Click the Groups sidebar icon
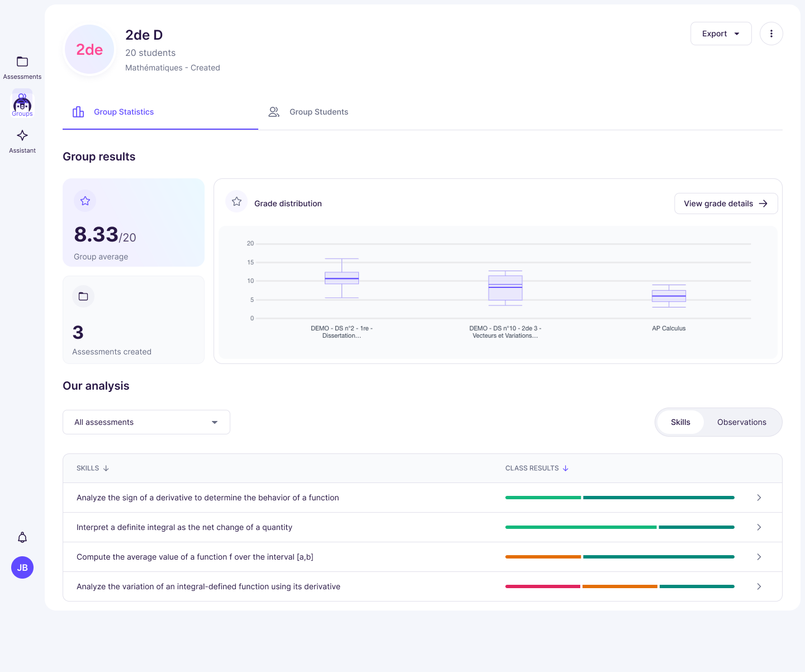Image resolution: width=805 pixels, height=672 pixels. tap(22, 103)
